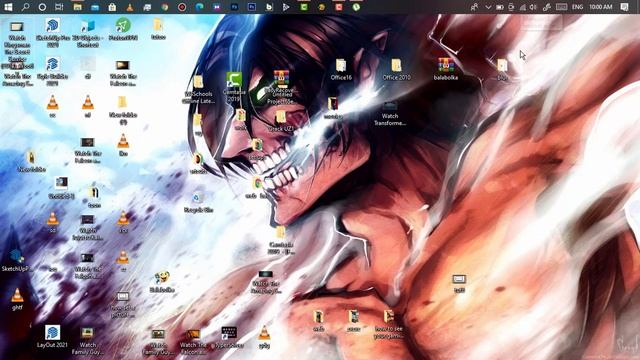Image resolution: width=640 pixels, height=360 pixels.
Task: Select the balabolka archive icon
Action: 446,69
